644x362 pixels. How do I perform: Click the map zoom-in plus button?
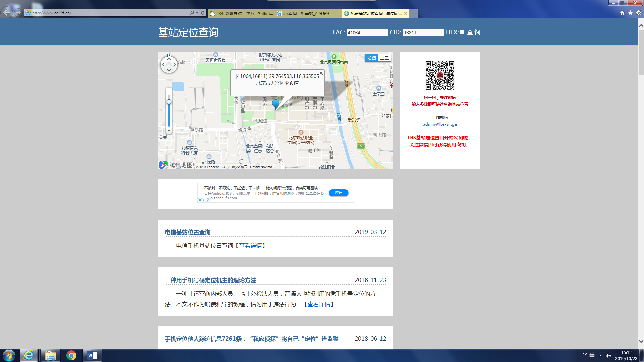click(169, 91)
